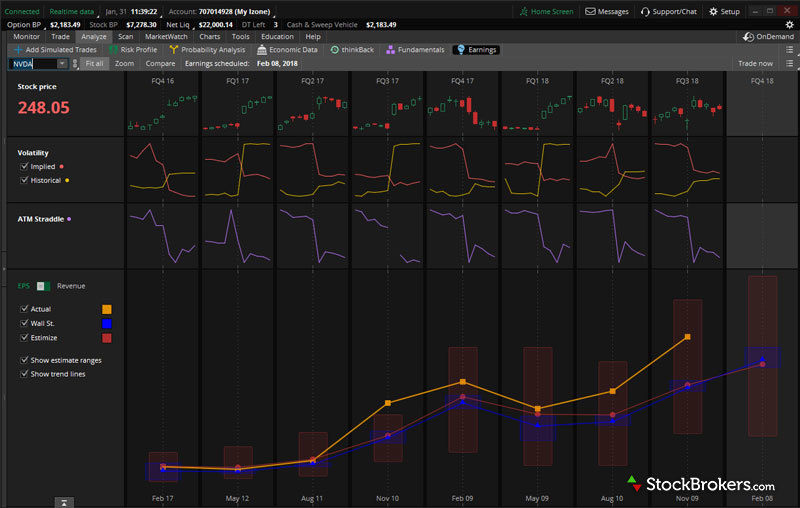Click the DT Left value 3
The image size is (800, 508).
click(x=276, y=25)
